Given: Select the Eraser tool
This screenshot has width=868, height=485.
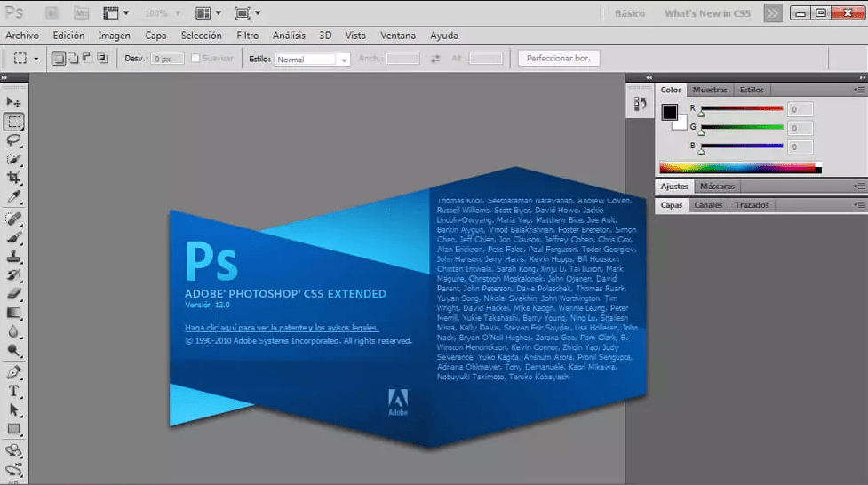Looking at the screenshot, I should click(14, 294).
